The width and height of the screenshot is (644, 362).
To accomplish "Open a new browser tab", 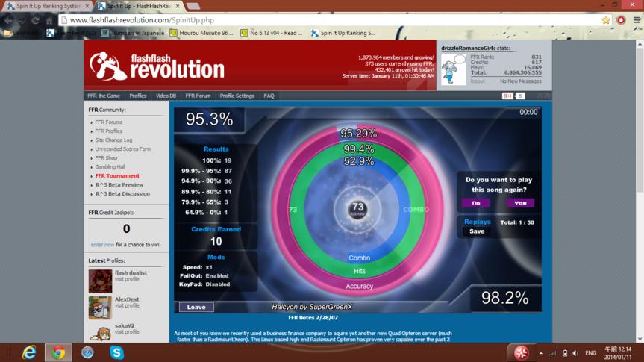I will (193, 6).
